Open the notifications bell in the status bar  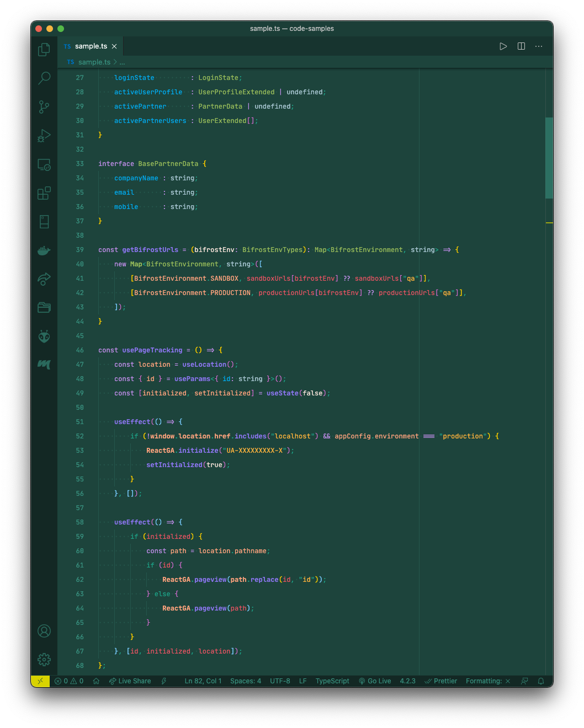[x=541, y=681]
